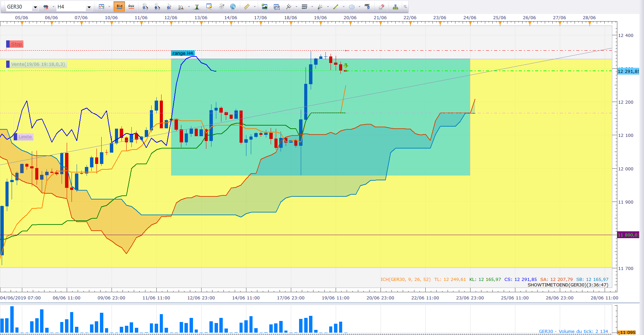Viewport: 644px width, 335px height.
Task: Click the add indicator icon
Action: (289, 7)
